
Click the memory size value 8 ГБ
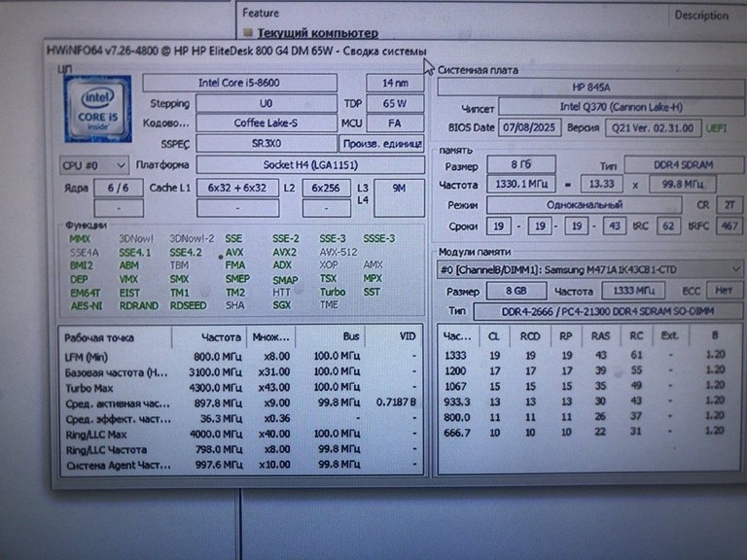coord(520,164)
